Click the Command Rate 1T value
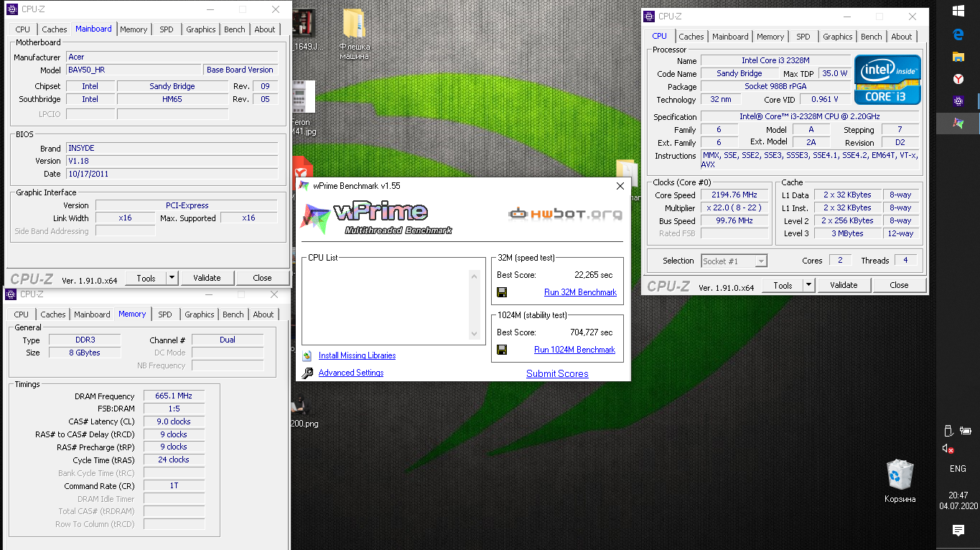Image resolution: width=980 pixels, height=550 pixels. tap(174, 486)
